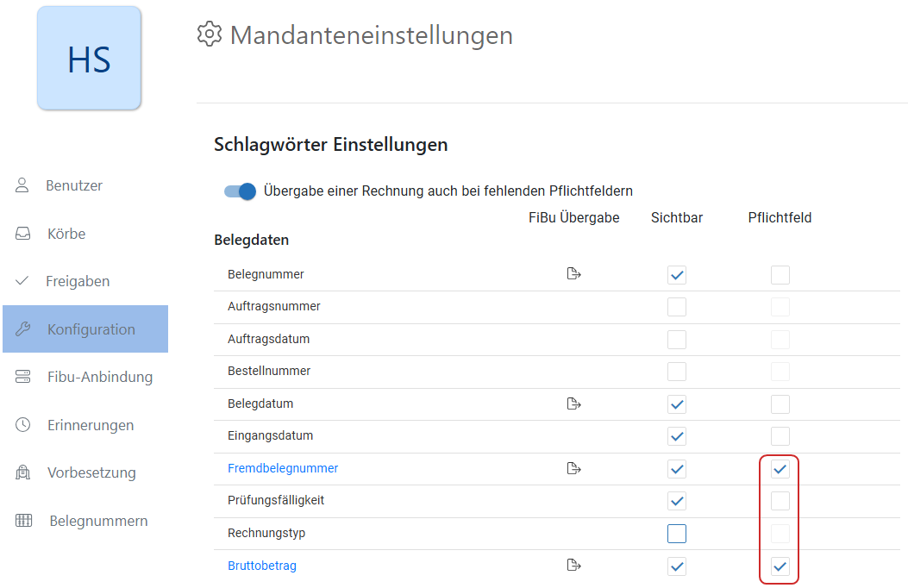Check the Sichtbar box for Auftragsnummer
This screenshot has height=588, width=908.
point(676,306)
